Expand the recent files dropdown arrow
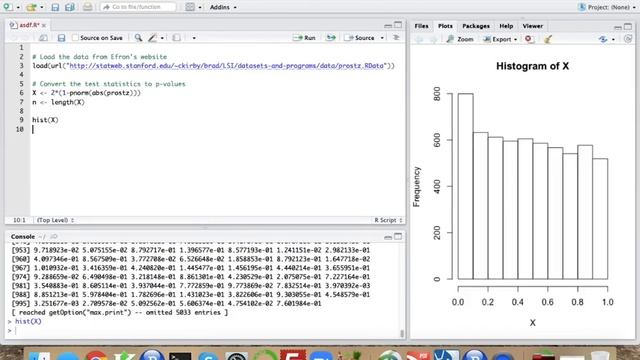 tap(42, 7)
